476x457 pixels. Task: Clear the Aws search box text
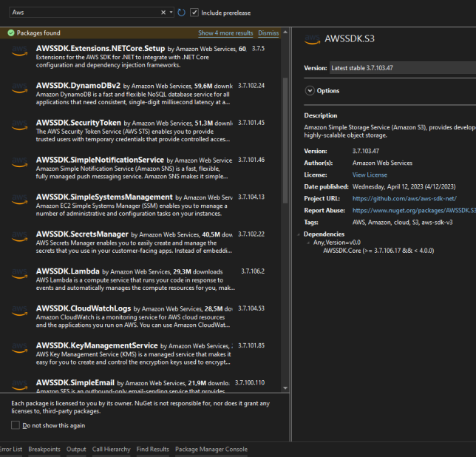point(163,12)
